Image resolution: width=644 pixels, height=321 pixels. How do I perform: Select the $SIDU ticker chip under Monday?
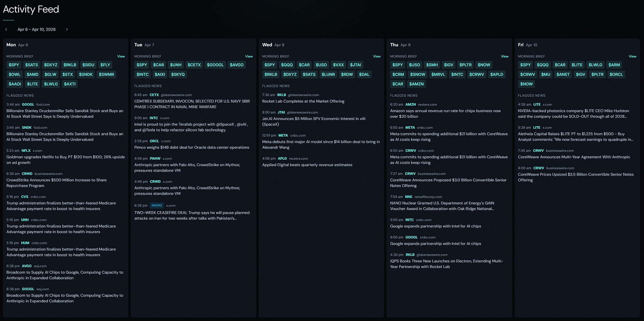(88, 65)
